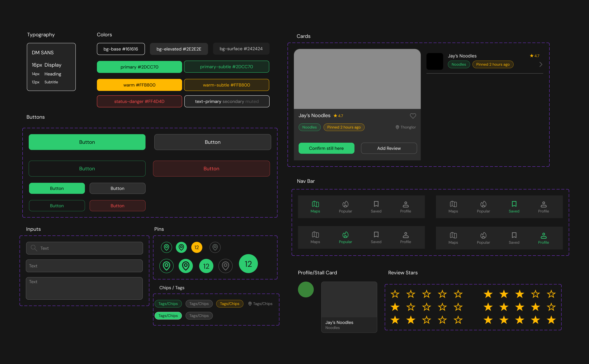Click Saved icon in the Popular-active nav bar
Screen dimensions: 589x364
pyautogui.click(x=376, y=235)
